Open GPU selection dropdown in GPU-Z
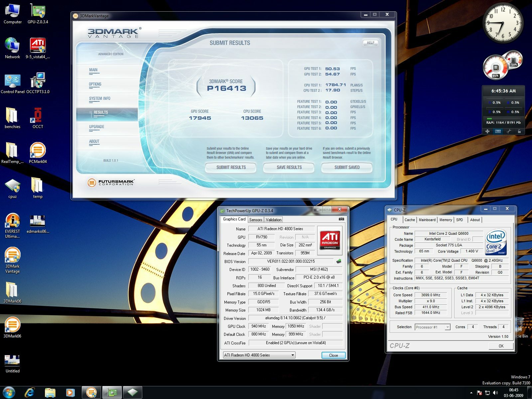The image size is (532, 399). point(259,355)
